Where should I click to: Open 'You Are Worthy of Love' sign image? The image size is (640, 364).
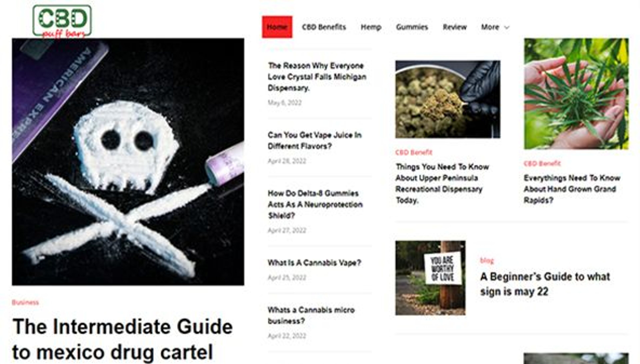[x=430, y=278]
